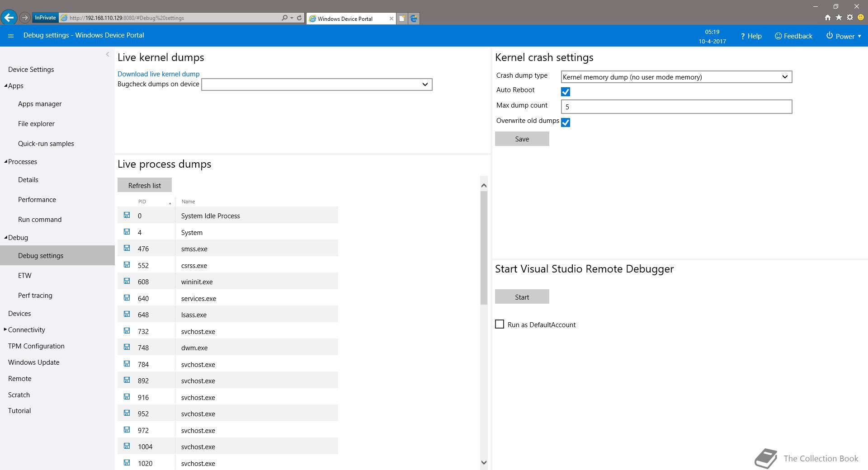This screenshot has width=868, height=470.
Task: Open a new browser tab
Action: tap(401, 19)
